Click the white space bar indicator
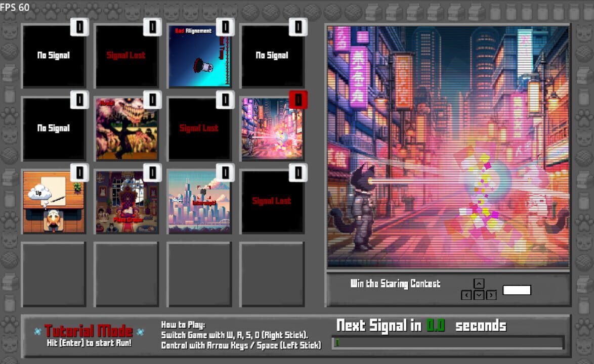The image size is (594, 364). tap(517, 290)
